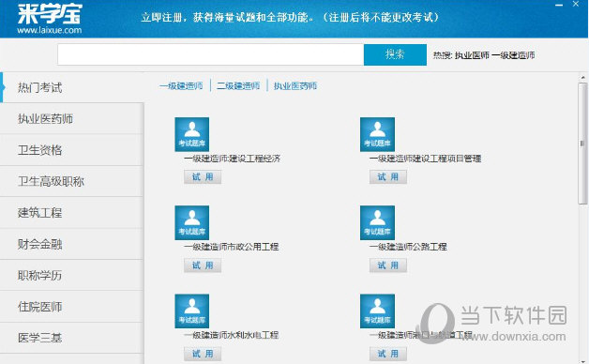Click the scrollbar up arrow
The height and width of the screenshot is (364, 589).
582,77
